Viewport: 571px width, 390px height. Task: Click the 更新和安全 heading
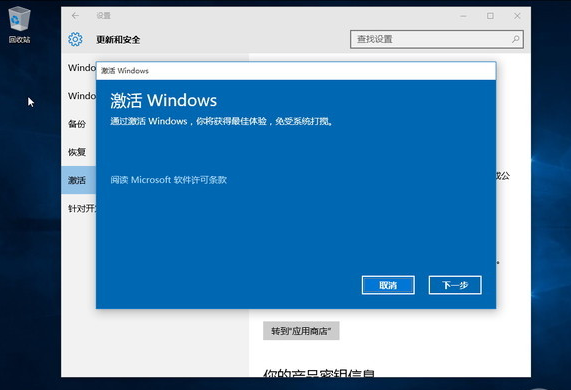point(118,40)
